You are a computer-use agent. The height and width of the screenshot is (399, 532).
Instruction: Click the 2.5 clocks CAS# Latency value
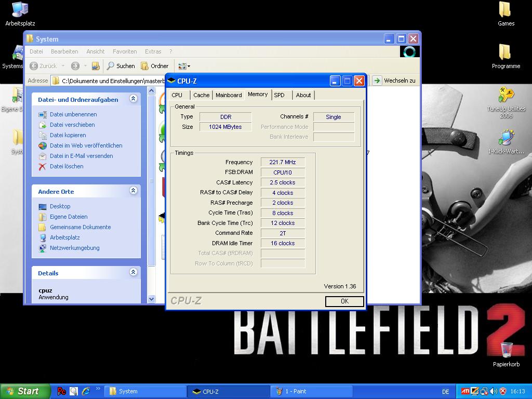tap(283, 182)
